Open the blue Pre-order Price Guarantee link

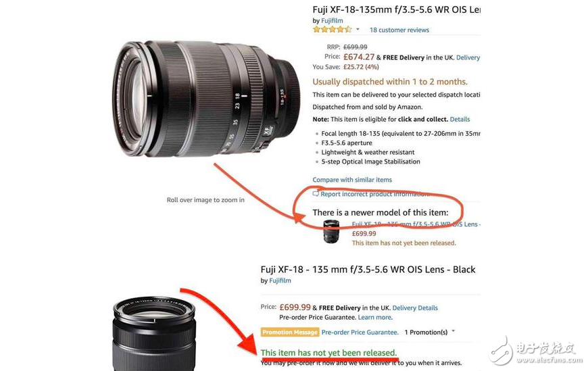(360, 332)
